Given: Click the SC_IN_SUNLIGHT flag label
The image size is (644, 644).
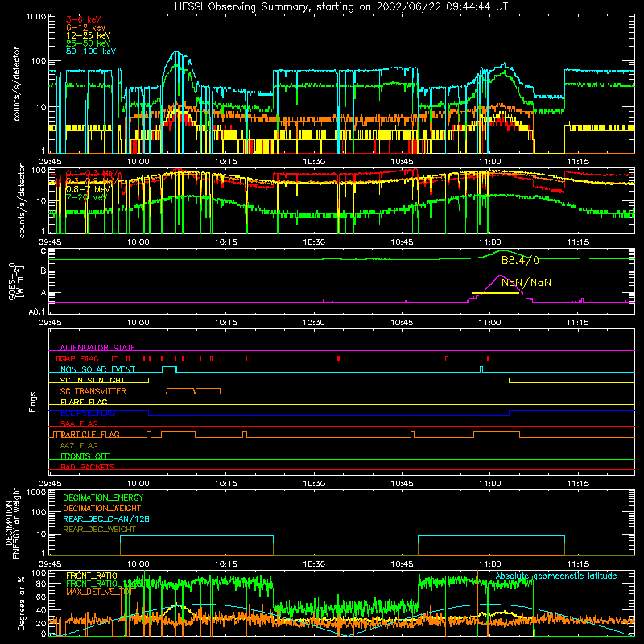Looking at the screenshot, I should (x=93, y=380).
